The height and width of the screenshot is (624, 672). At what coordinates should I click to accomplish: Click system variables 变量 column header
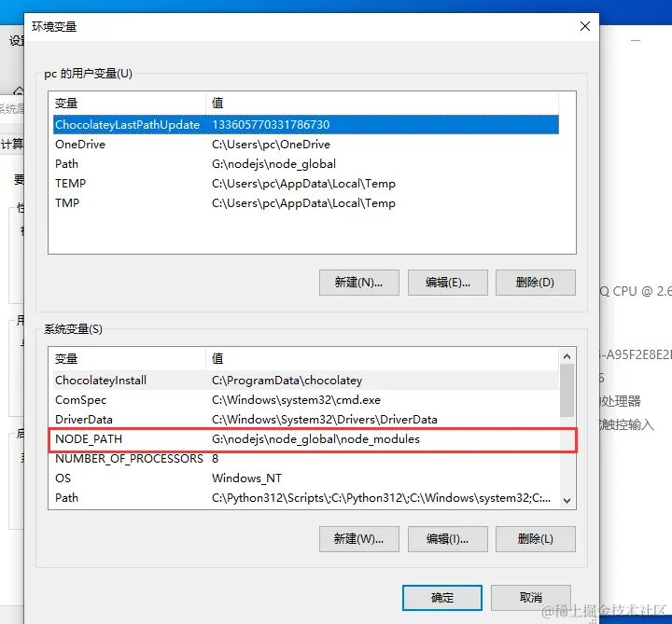[x=129, y=358]
